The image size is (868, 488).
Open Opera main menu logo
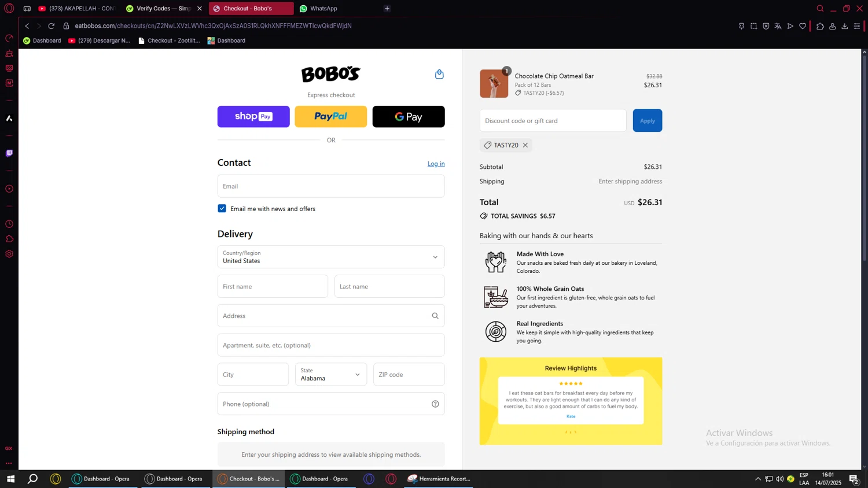pyautogui.click(x=9, y=9)
